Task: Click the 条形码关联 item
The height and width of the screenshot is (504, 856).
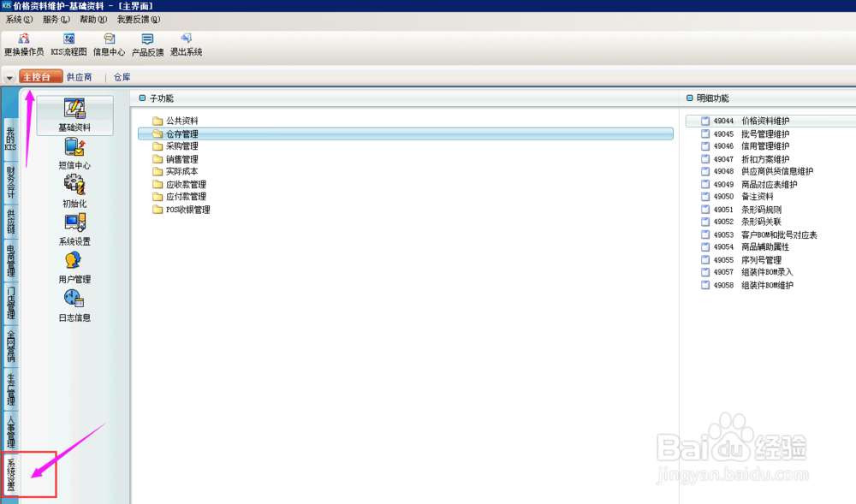Action: pos(761,222)
